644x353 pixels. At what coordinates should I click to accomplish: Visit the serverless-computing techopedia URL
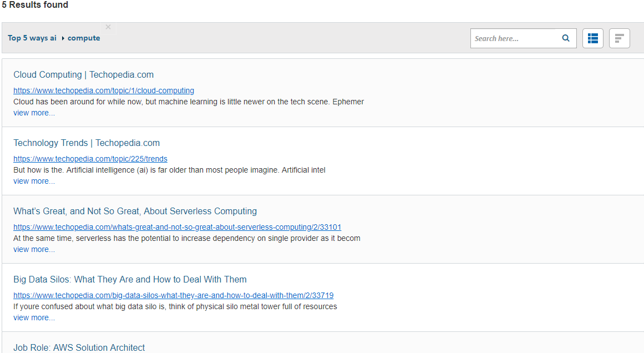(x=177, y=227)
